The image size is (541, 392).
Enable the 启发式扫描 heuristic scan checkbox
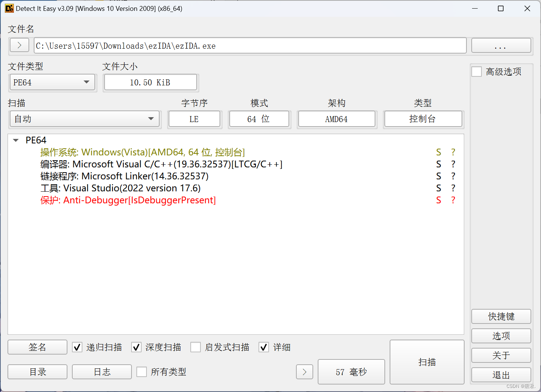coord(196,347)
